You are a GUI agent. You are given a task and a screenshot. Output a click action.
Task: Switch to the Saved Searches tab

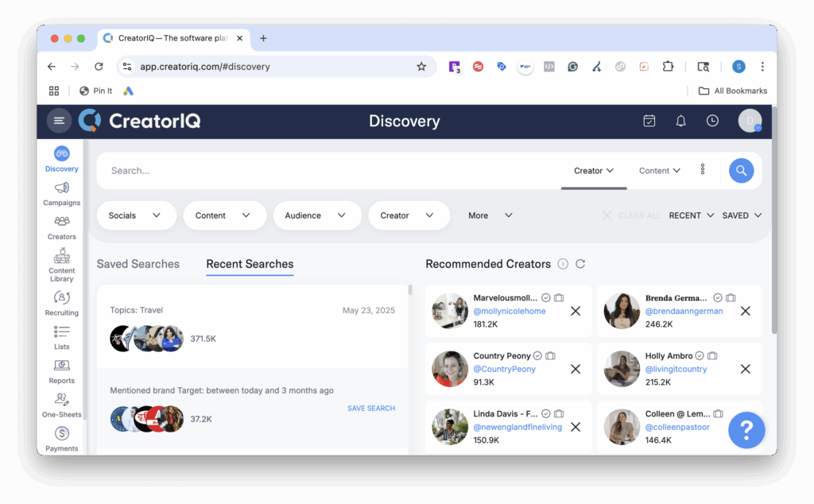tap(138, 264)
